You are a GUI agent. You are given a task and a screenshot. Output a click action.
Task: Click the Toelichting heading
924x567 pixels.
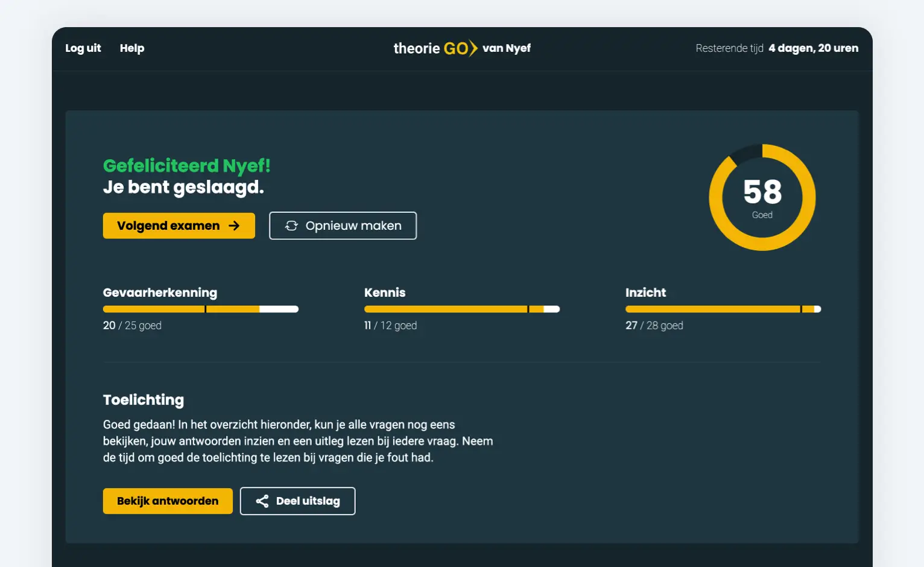coord(144,400)
